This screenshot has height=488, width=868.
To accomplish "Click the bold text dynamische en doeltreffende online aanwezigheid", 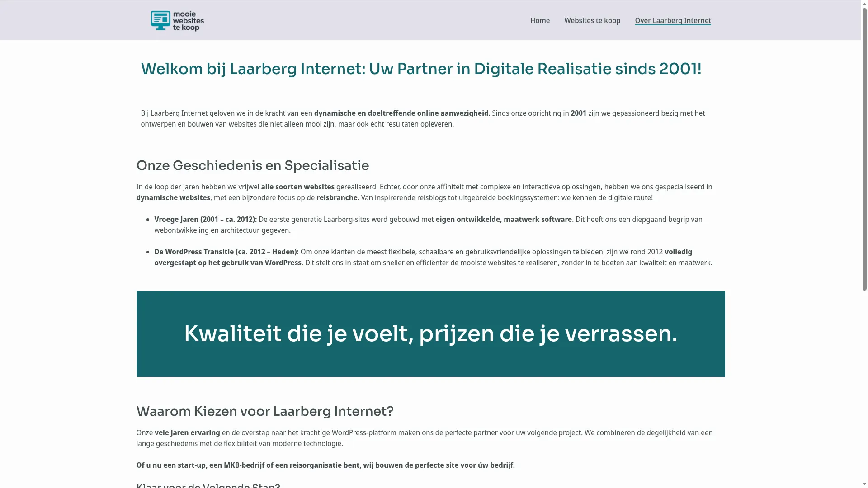I will pos(401,113).
